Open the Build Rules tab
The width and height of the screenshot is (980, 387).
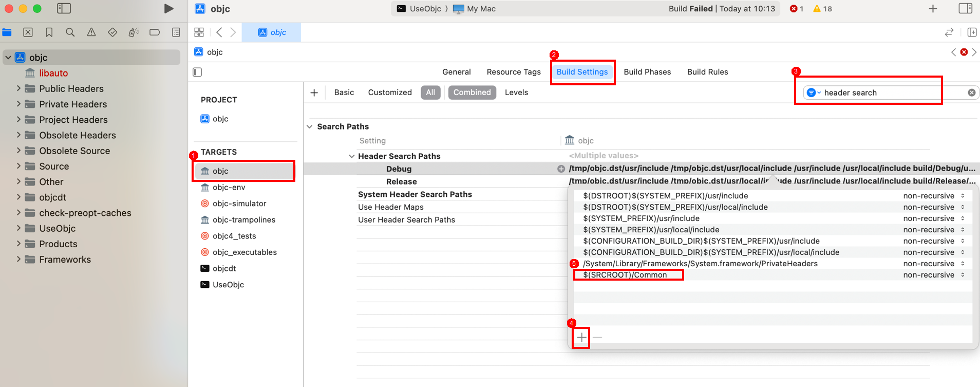pos(707,72)
